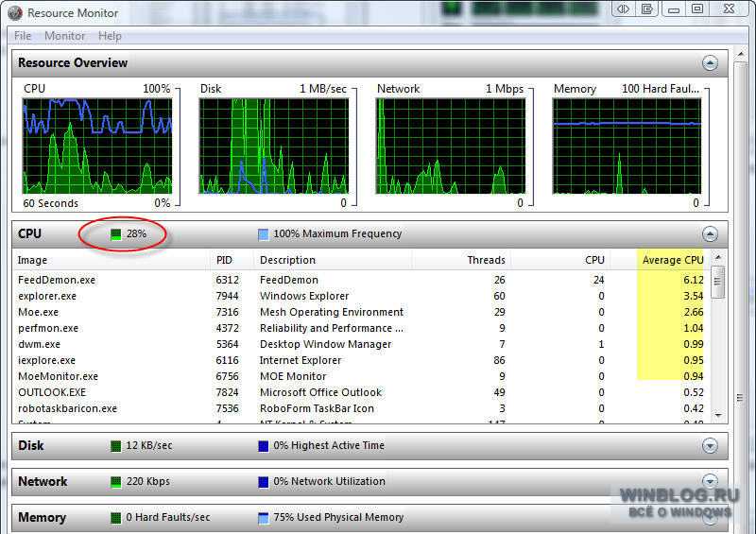Select the iexplore.exe process row
756x534 pixels.
point(361,360)
